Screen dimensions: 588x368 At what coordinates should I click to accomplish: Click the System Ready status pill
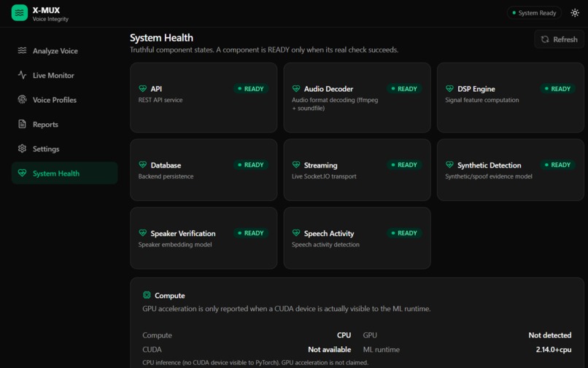pyautogui.click(x=534, y=12)
